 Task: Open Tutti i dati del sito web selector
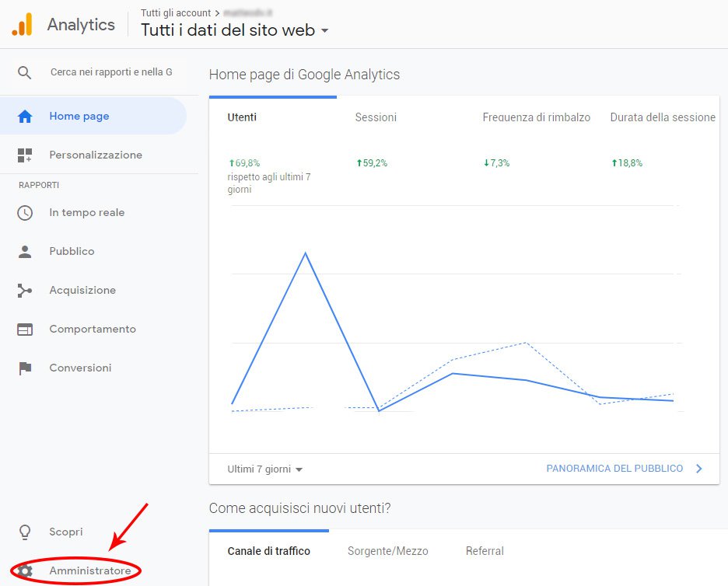tap(234, 30)
